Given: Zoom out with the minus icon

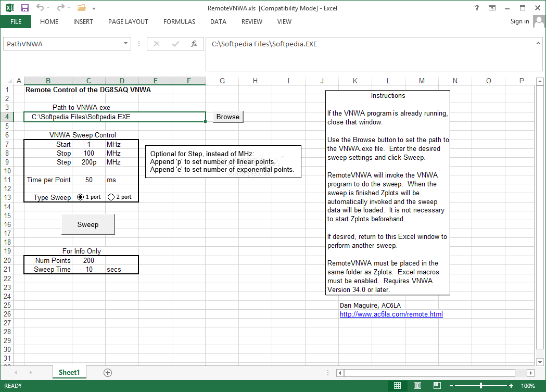Looking at the screenshot, I should 451,386.
